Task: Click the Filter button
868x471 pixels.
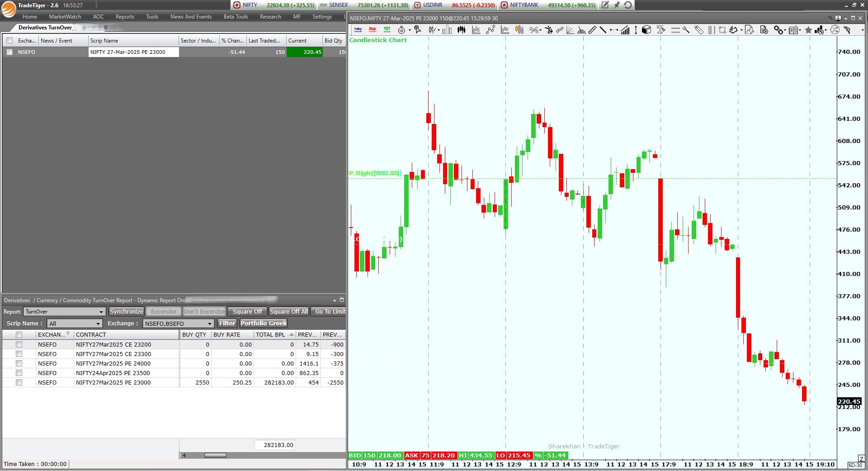Action: pyautogui.click(x=227, y=324)
